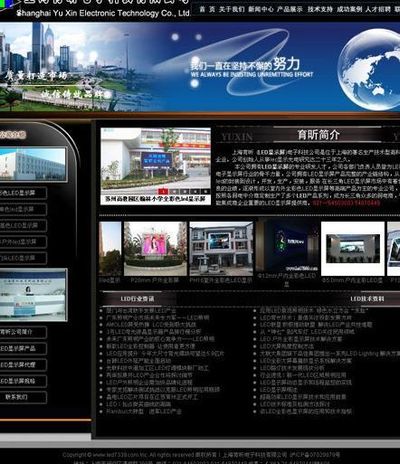The height and width of the screenshot is (464, 400).
Task: Open the 首页 home navigation item
Action: pos(207,9)
